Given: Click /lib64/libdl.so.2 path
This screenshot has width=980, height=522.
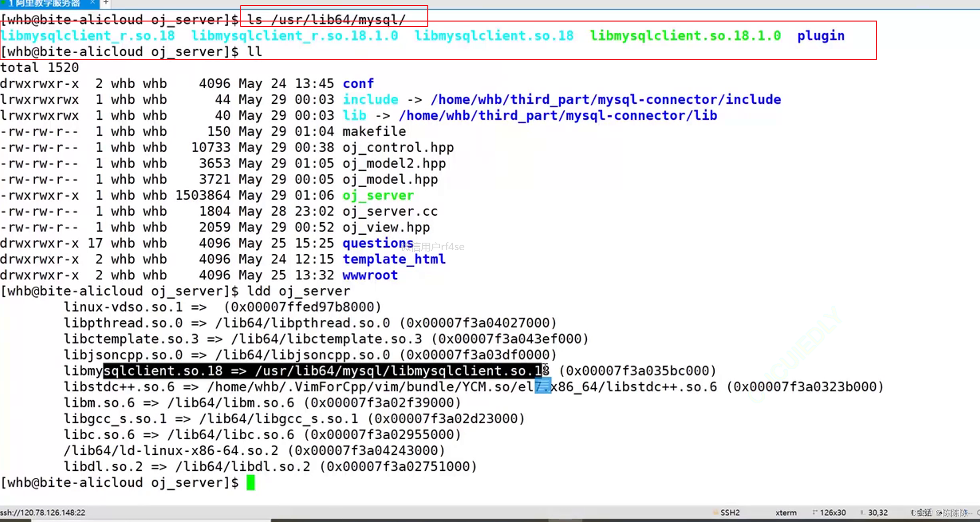Looking at the screenshot, I should point(243,467).
